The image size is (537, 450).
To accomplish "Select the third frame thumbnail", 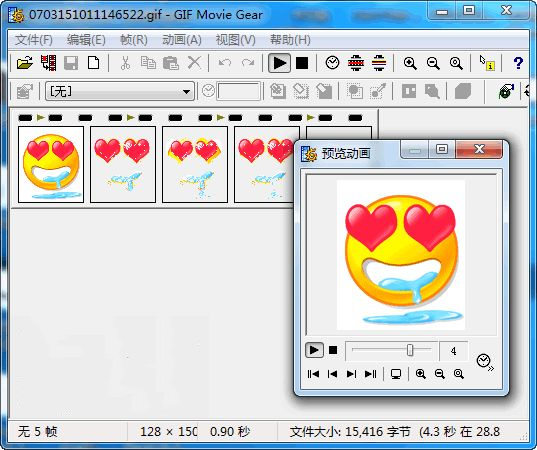I will pos(195,164).
